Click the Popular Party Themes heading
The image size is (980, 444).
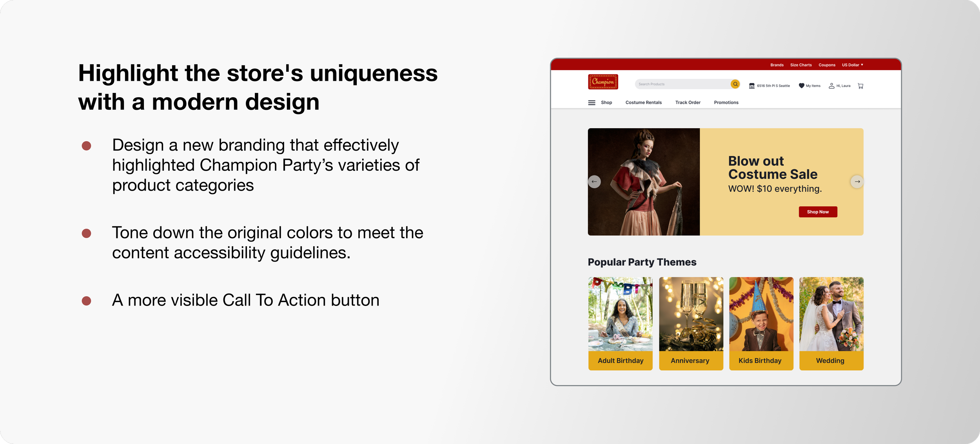pos(642,262)
